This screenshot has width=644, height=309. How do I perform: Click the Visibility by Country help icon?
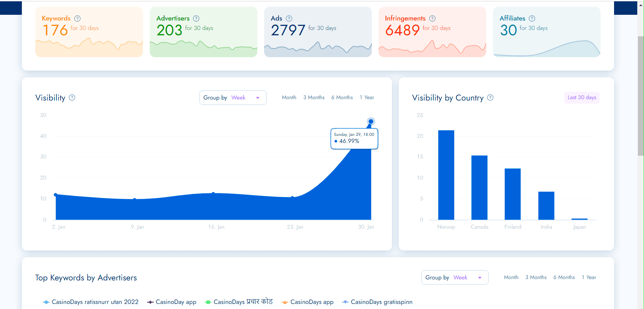[490, 98]
